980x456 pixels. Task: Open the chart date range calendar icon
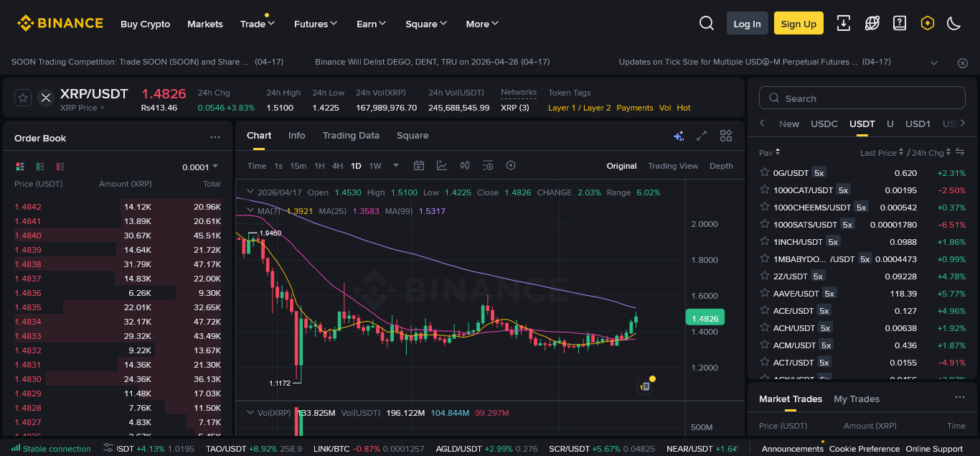[x=419, y=166]
